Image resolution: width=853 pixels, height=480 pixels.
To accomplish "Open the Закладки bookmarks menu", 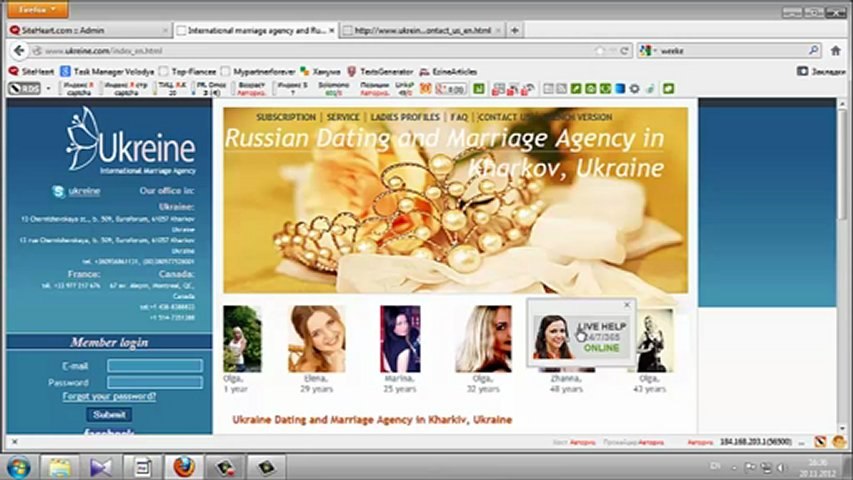I will pos(821,71).
